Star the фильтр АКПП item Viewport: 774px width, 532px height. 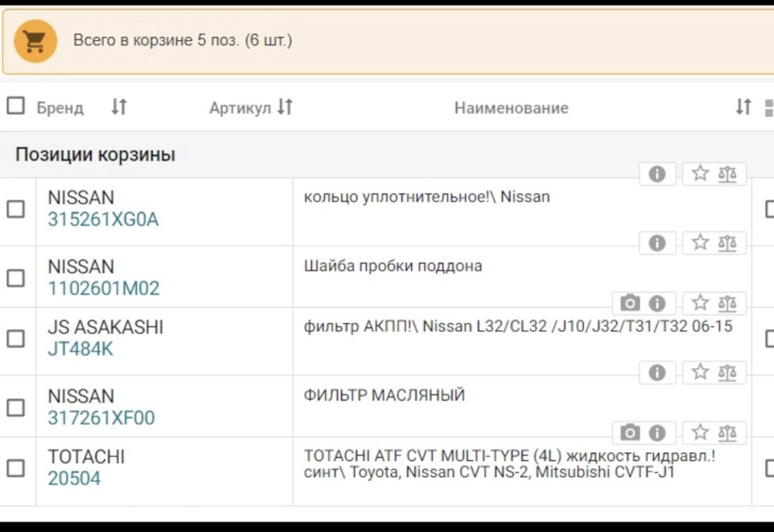(x=700, y=303)
